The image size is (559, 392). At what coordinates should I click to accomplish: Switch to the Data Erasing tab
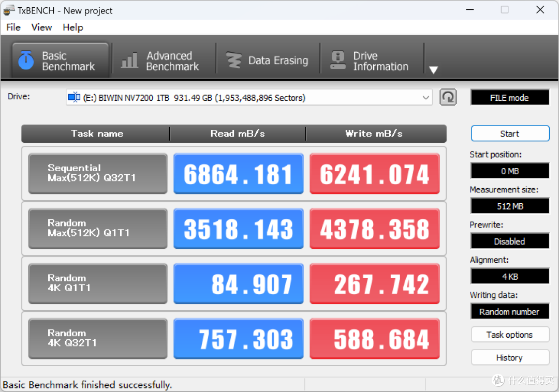pos(268,60)
